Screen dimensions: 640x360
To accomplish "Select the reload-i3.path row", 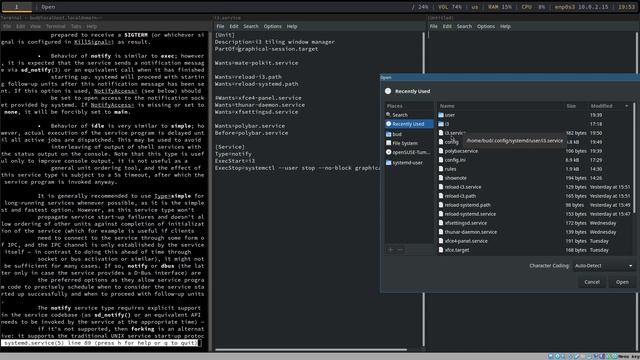I will tap(535, 196).
